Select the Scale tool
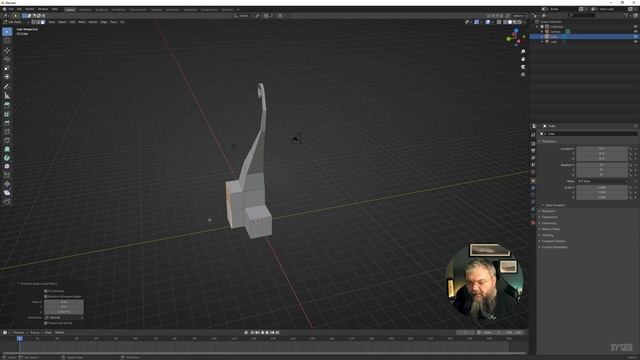 tap(7, 68)
